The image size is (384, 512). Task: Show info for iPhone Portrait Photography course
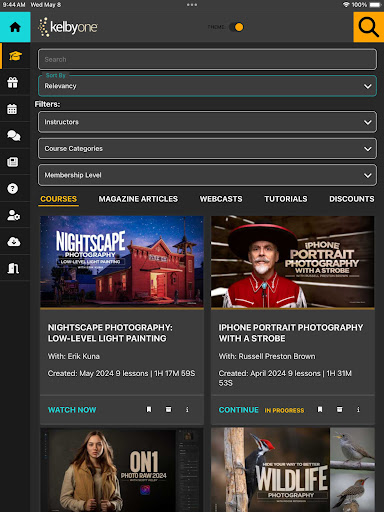point(358,409)
